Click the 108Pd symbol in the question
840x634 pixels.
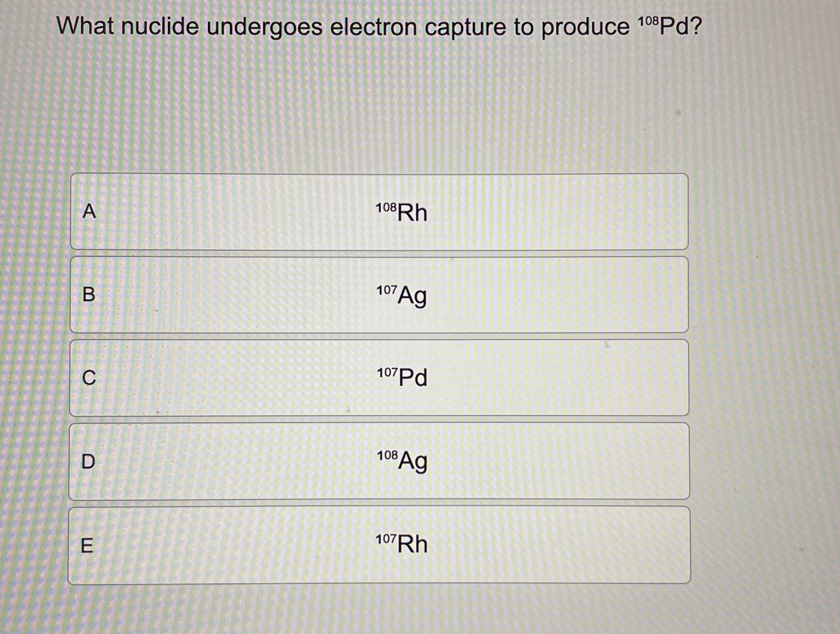click(670, 26)
